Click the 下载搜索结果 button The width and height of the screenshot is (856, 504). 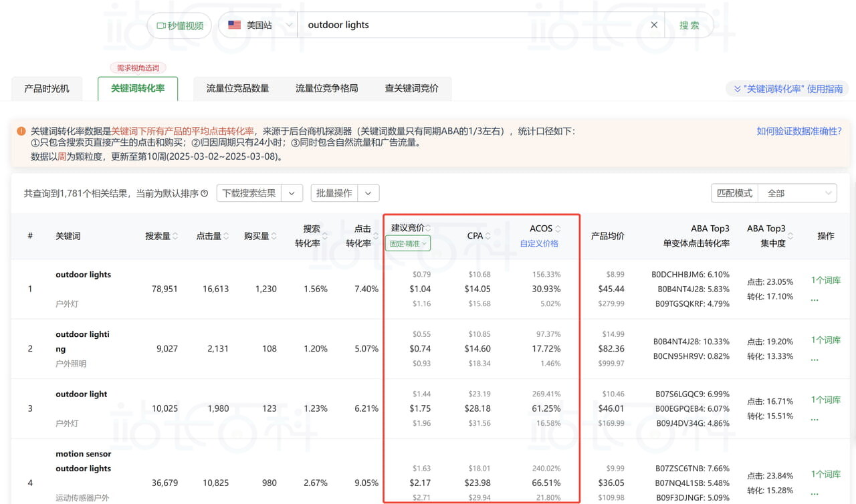249,193
